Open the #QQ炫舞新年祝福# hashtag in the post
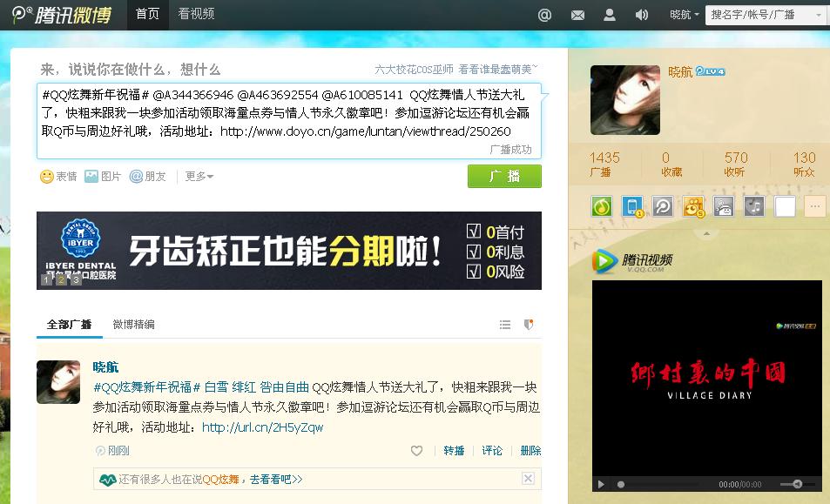 [x=147, y=387]
